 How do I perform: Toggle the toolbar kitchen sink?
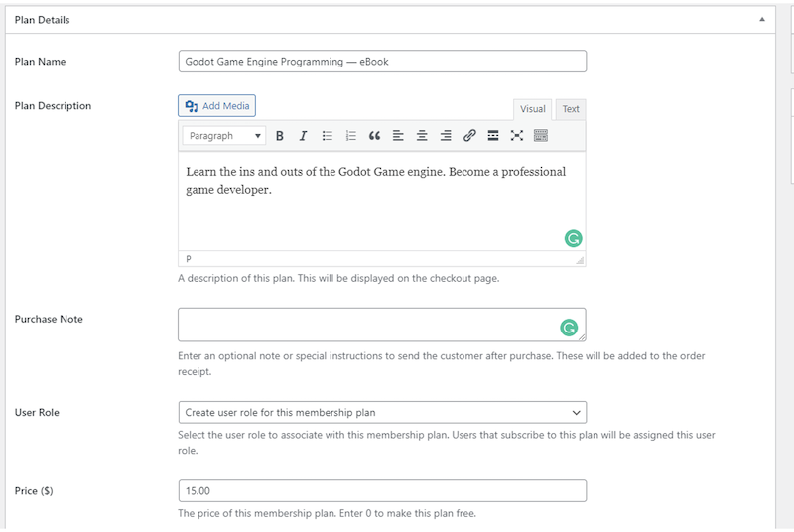(x=540, y=136)
